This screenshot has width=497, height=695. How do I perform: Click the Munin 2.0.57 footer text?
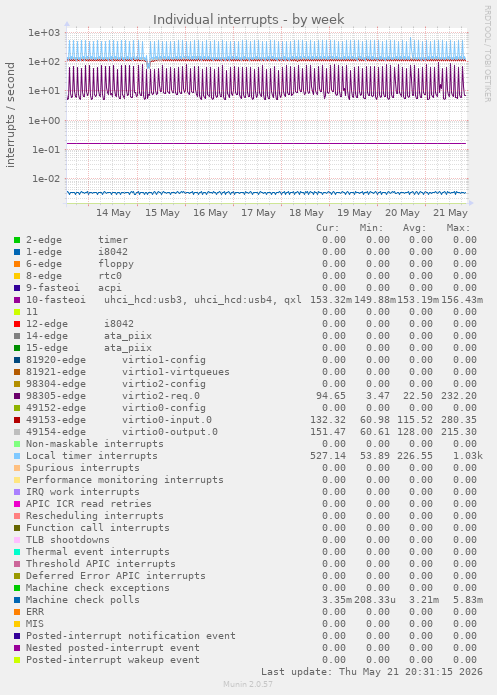[248, 684]
